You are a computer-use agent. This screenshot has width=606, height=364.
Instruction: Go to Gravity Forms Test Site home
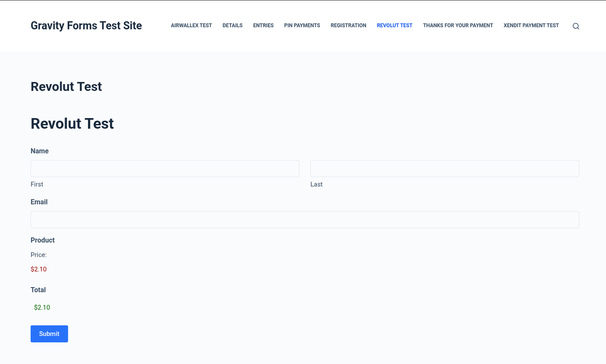86,26
